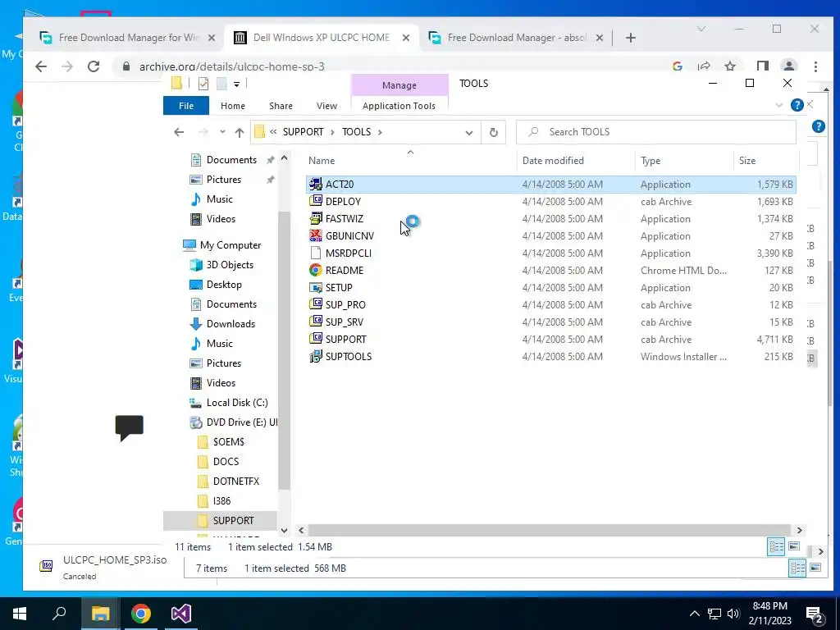Open Chrome tab search dropdown
Viewport: 840px width, 630px height.
pyautogui.click(x=701, y=29)
